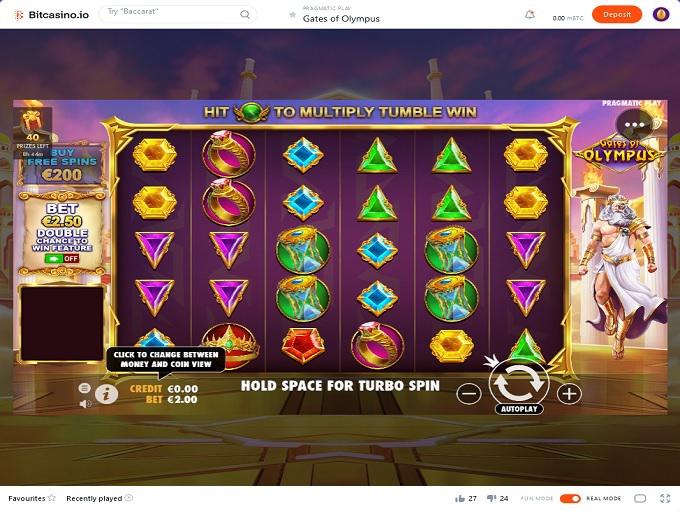Open the Favourites section
The image size is (680, 511).
coord(32,498)
